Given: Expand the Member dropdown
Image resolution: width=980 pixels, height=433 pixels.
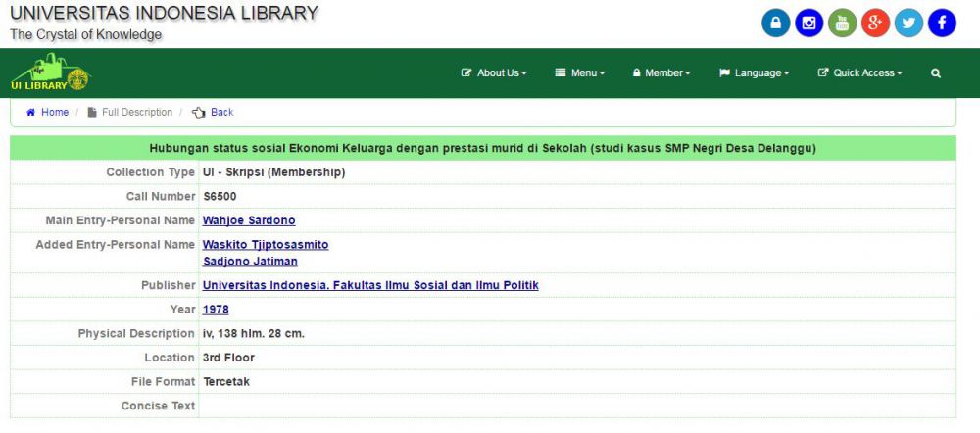Looking at the screenshot, I should coord(661,73).
